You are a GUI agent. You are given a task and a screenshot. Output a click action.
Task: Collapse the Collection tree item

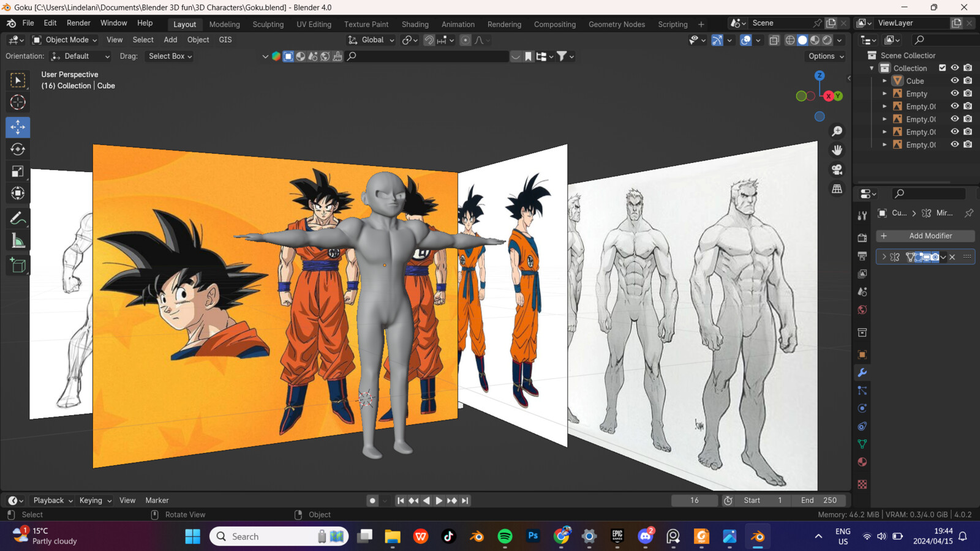click(x=872, y=68)
